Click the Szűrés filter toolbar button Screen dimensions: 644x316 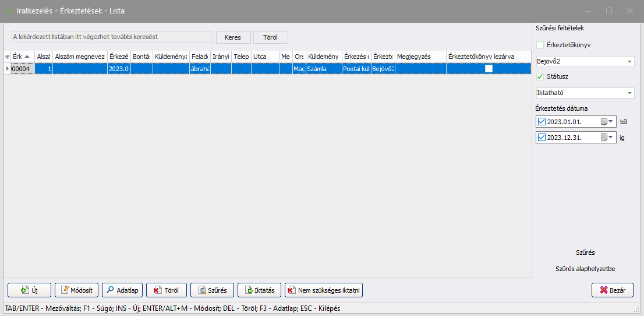(x=212, y=290)
